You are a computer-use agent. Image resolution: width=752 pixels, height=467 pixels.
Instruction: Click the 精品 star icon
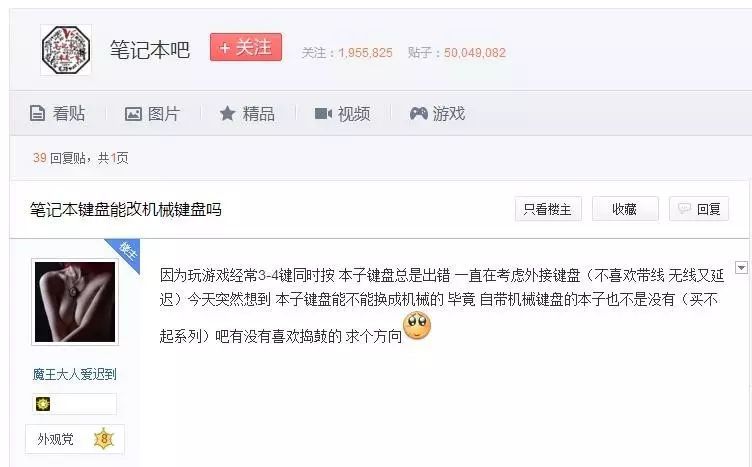(x=227, y=114)
